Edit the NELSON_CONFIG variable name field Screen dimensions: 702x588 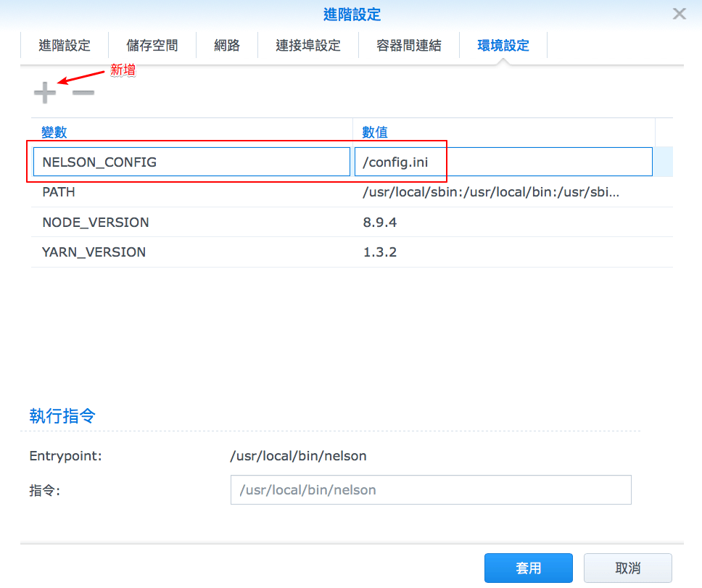coord(191,162)
